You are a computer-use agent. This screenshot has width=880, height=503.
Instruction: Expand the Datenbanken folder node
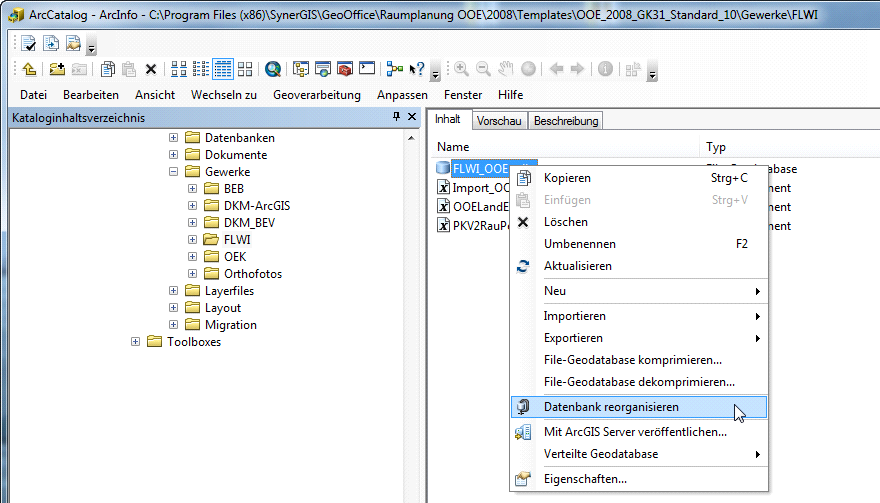coord(174,138)
